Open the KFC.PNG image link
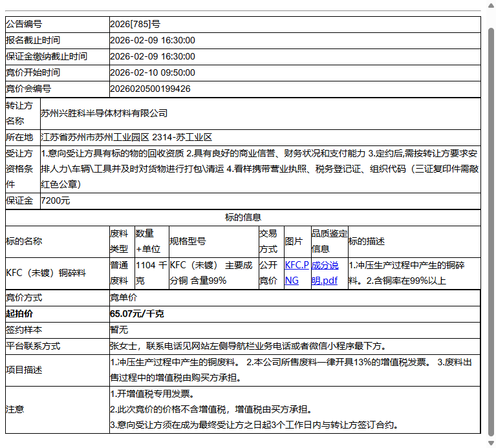This screenshot has width=496, height=448. click(x=296, y=273)
